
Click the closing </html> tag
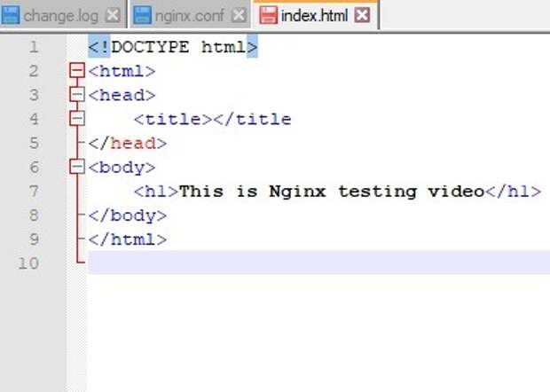[x=128, y=239]
